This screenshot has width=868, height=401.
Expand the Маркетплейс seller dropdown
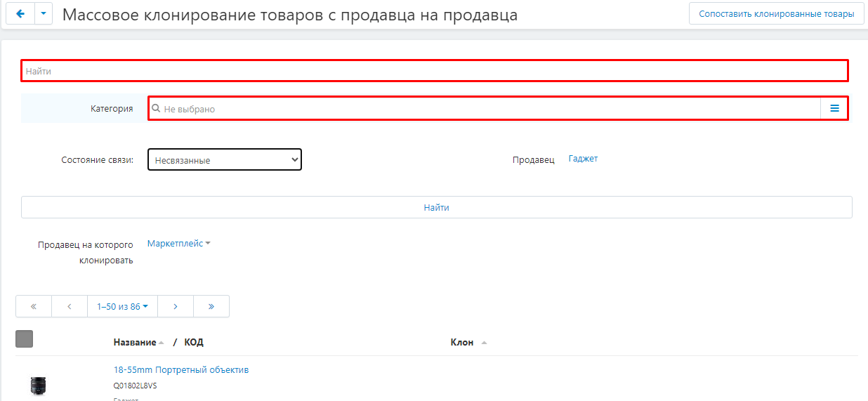tap(178, 244)
